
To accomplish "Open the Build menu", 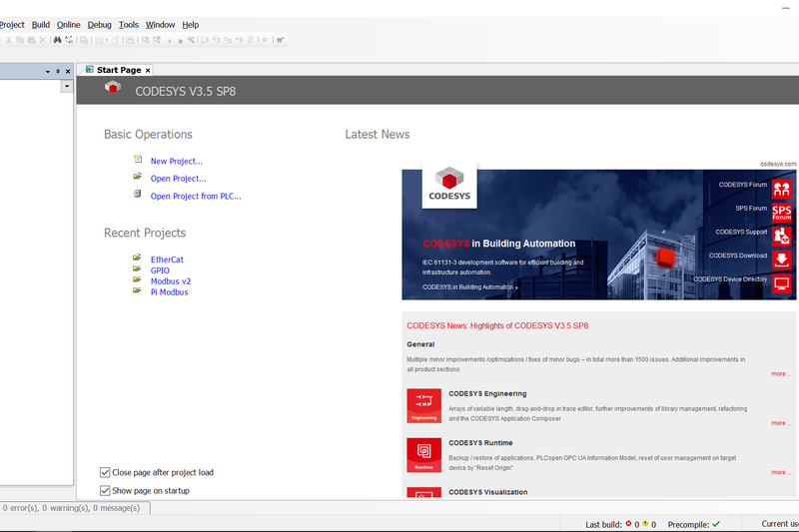I will (41, 24).
